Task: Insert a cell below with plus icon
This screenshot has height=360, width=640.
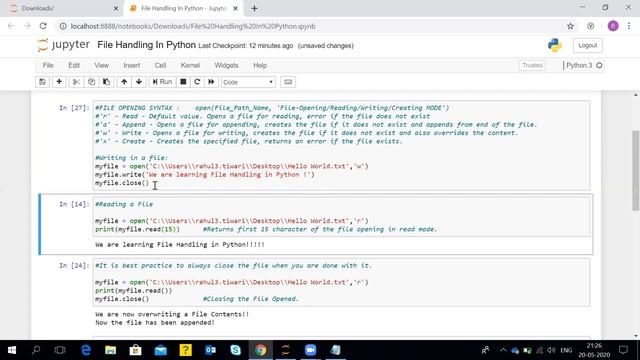Action: 59,82
